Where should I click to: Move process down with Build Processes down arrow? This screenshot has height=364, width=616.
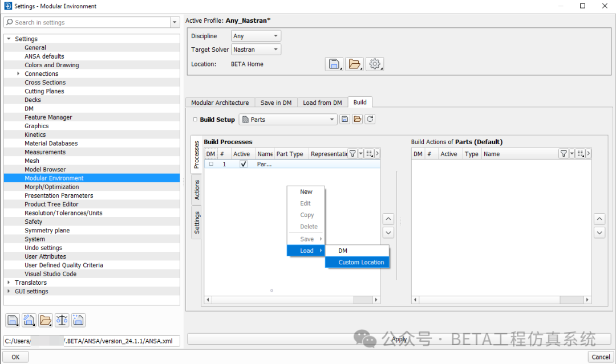(x=388, y=232)
